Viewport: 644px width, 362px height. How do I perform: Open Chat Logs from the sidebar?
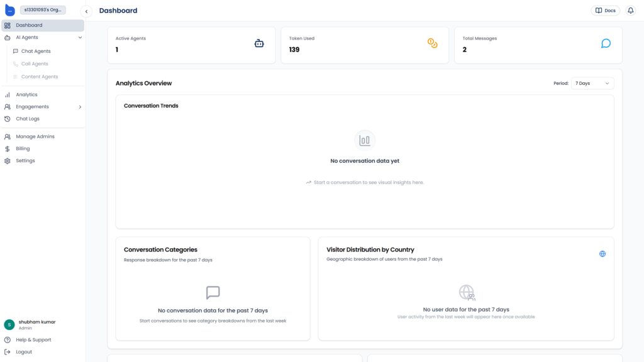pos(28,119)
